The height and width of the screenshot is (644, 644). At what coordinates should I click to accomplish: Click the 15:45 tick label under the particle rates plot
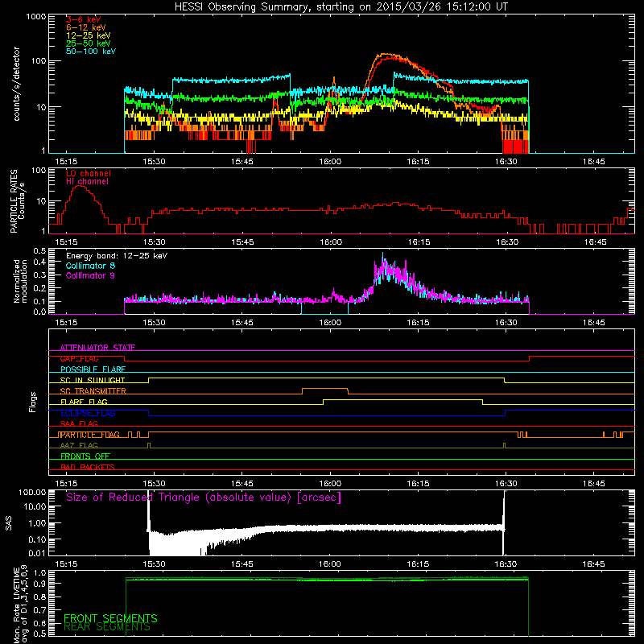[242, 242]
